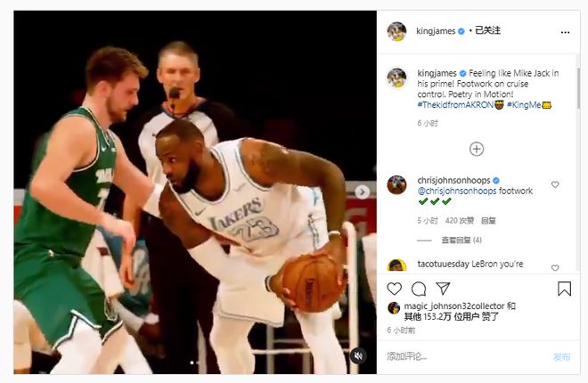Unmute the video with the speaker button
The image size is (588, 383).
coord(358,355)
